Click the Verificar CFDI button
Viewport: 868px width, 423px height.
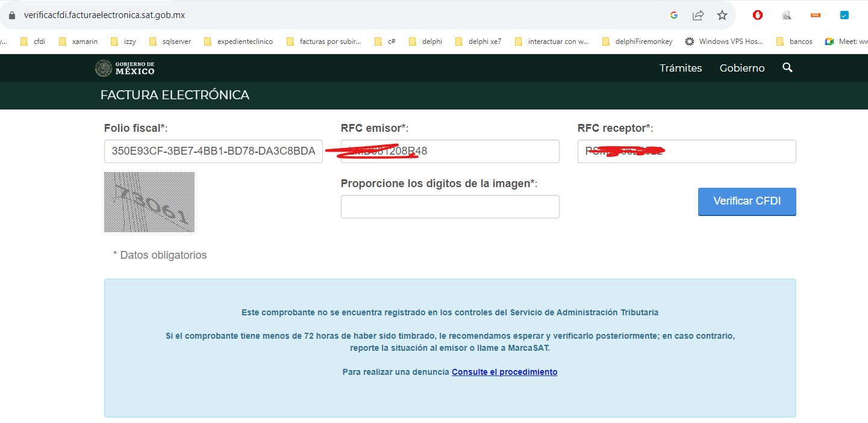point(747,202)
